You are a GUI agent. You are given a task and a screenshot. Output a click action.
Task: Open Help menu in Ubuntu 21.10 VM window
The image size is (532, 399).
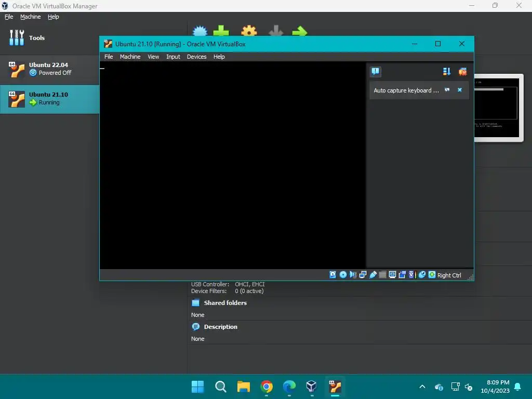tap(219, 57)
